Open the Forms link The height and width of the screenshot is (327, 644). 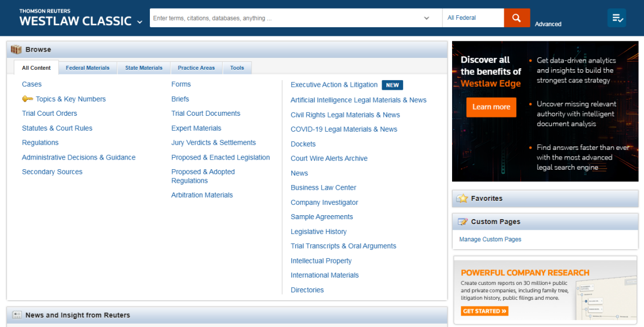point(181,84)
